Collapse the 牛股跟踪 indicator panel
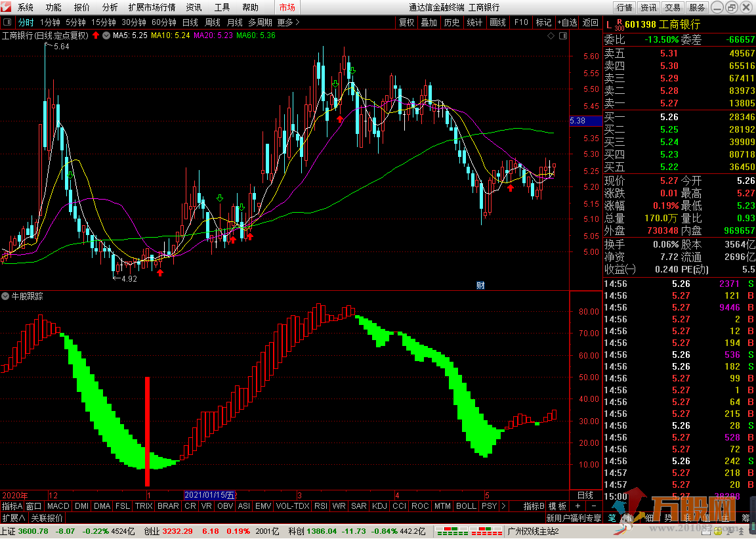The width and height of the screenshot is (756, 539). coord(6,296)
